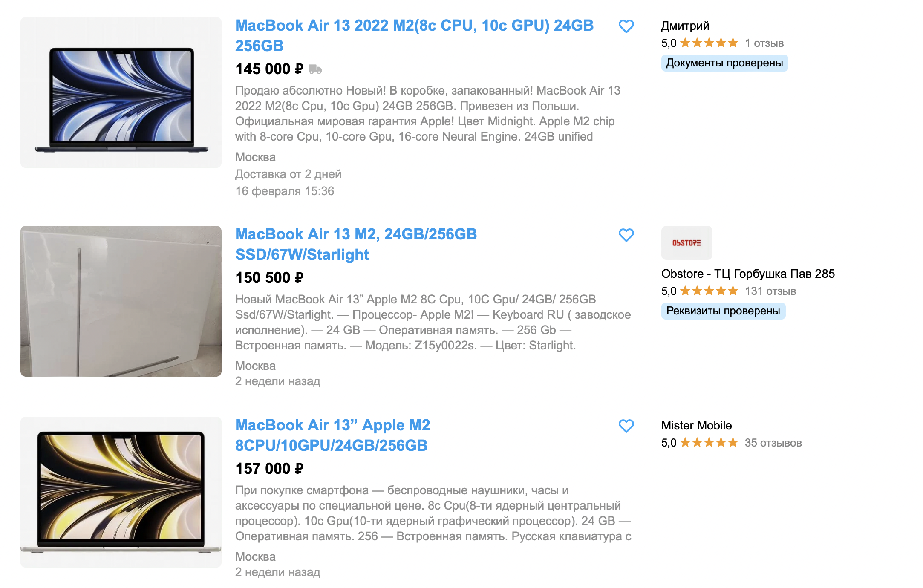The width and height of the screenshot is (923, 588).
Task: Open Obstore's 131 отзыв reviews
Action: 770,291
